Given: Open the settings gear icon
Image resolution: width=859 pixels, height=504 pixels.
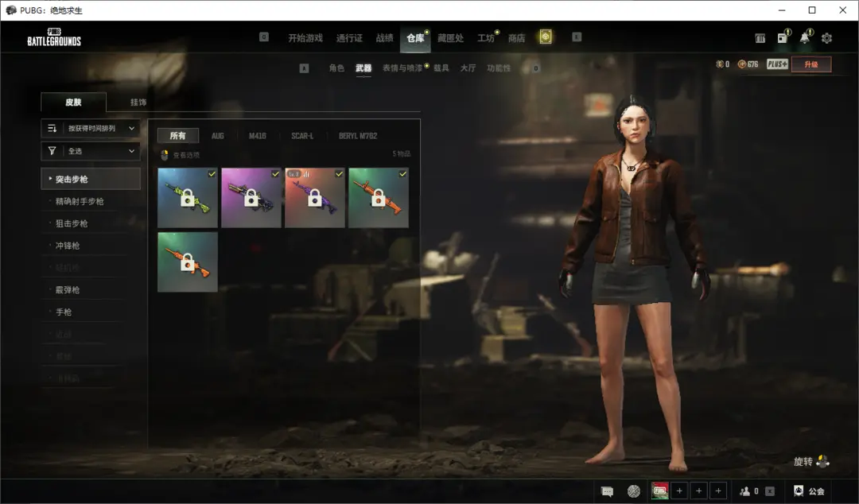Looking at the screenshot, I should [826, 38].
